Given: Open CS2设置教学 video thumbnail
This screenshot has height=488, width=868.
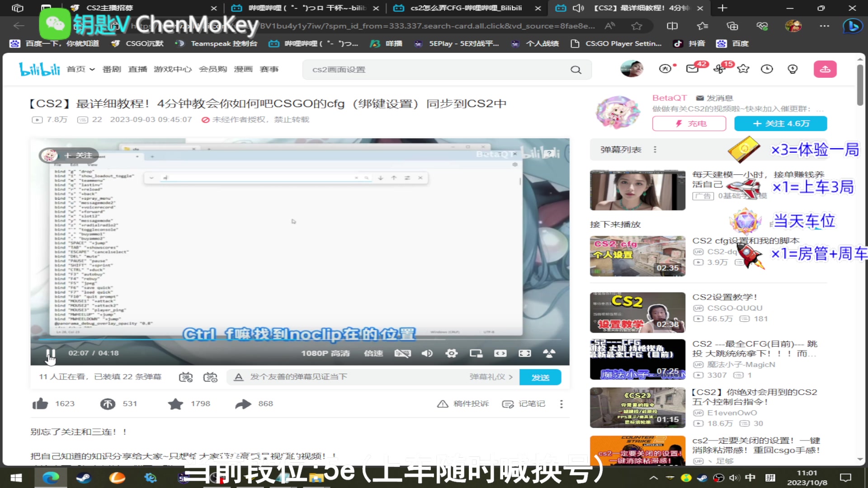Looking at the screenshot, I should coord(637,312).
